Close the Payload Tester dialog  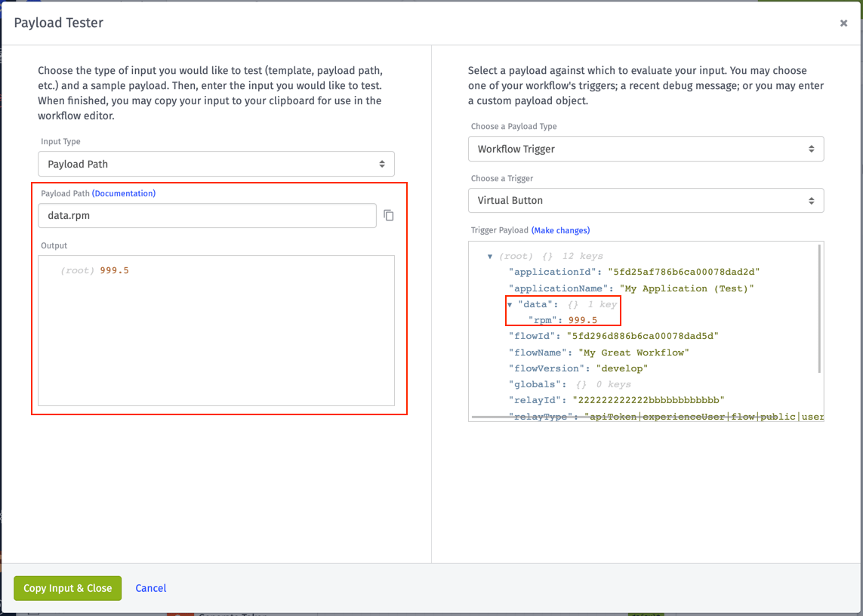tap(843, 23)
